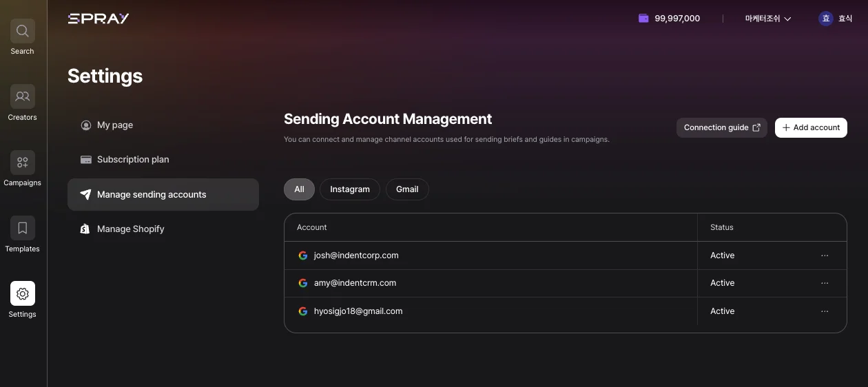The height and width of the screenshot is (387, 868).
Task: Click the user avatar in top bar
Action: pyautogui.click(x=825, y=19)
